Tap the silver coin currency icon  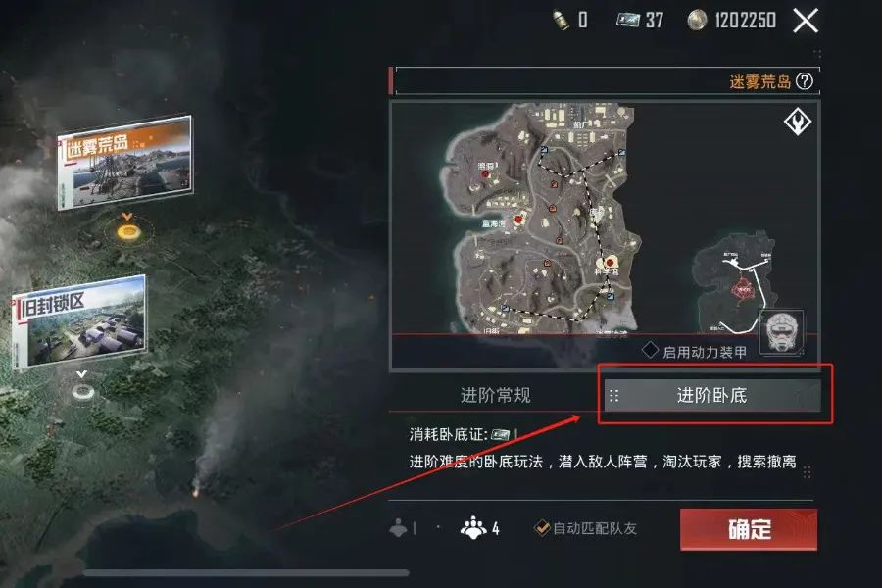pos(697,21)
